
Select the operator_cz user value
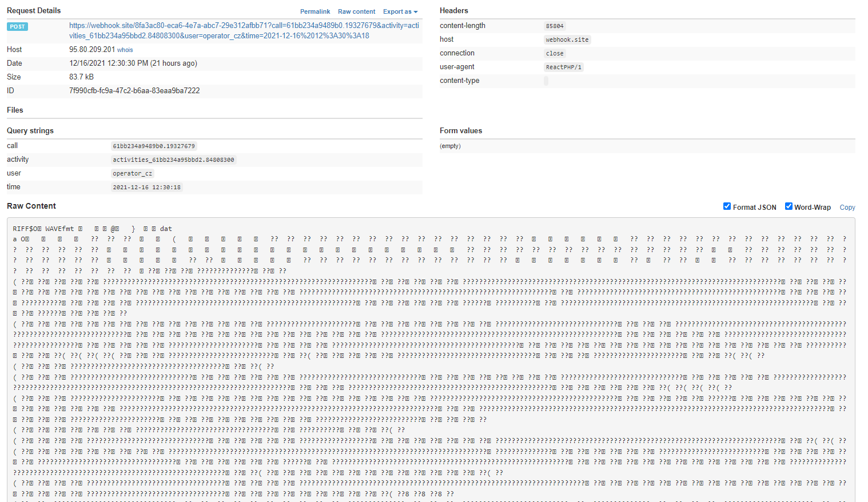tap(132, 173)
